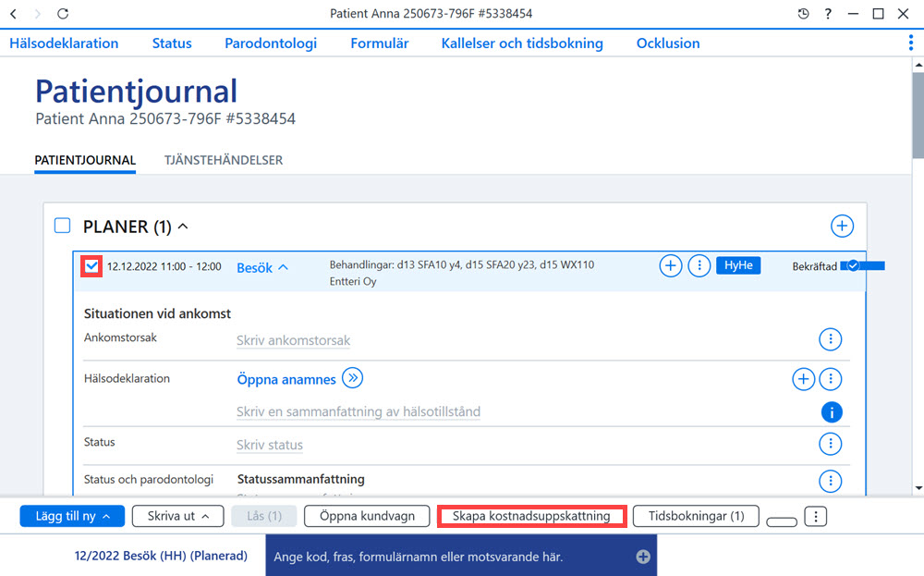Collapse the PLANER (1) section chevron
The image size is (924, 576).
[x=183, y=226]
